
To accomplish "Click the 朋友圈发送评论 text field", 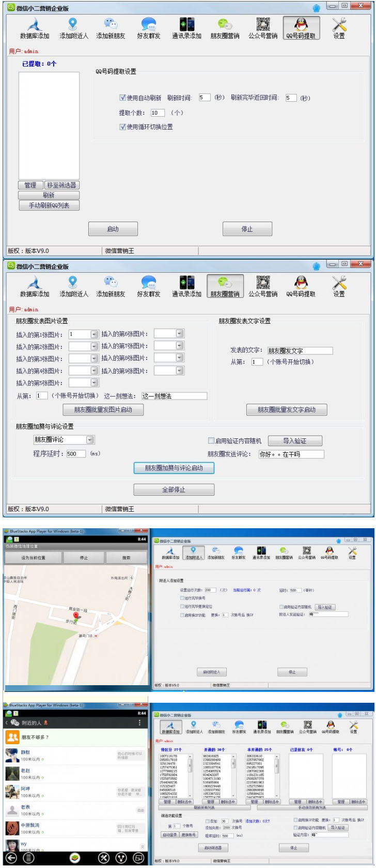I will 291,454.
